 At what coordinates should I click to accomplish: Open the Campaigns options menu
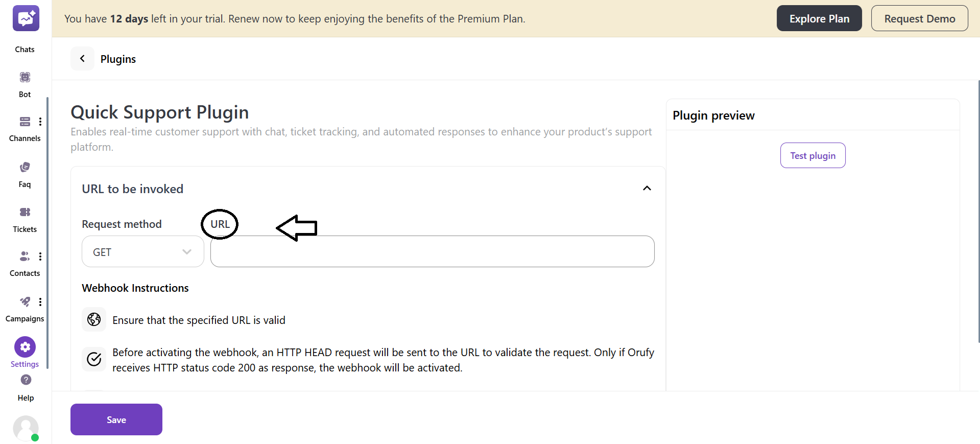(x=41, y=302)
